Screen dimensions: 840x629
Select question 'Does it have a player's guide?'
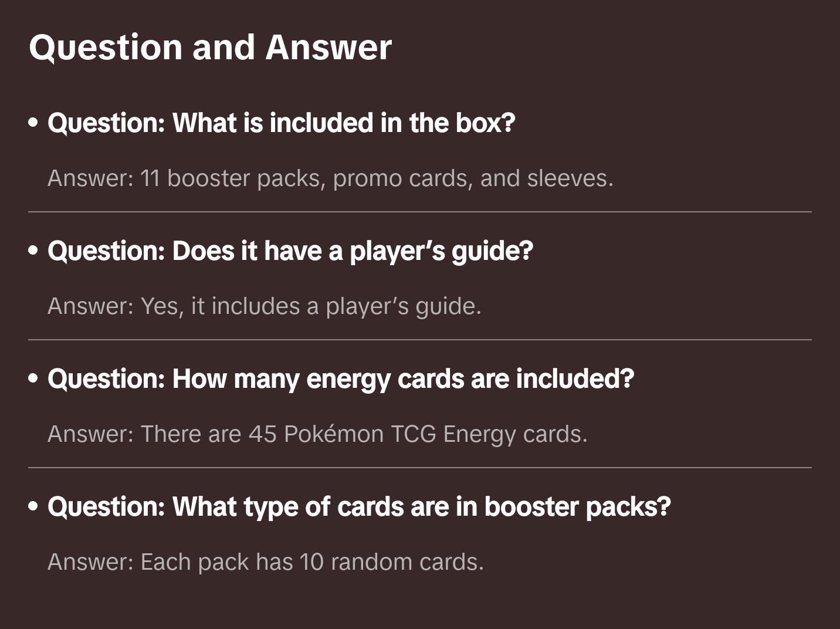(x=290, y=251)
